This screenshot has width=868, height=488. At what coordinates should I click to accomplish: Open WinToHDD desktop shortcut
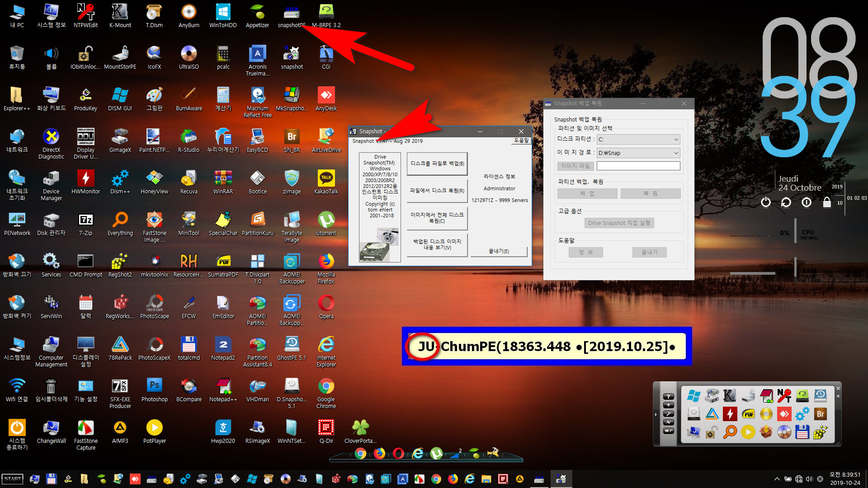coord(223,15)
